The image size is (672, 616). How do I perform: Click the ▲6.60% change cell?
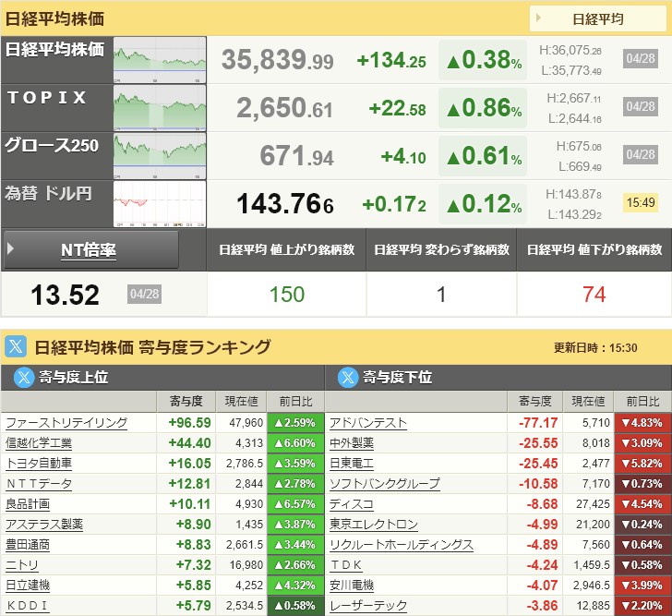295,442
